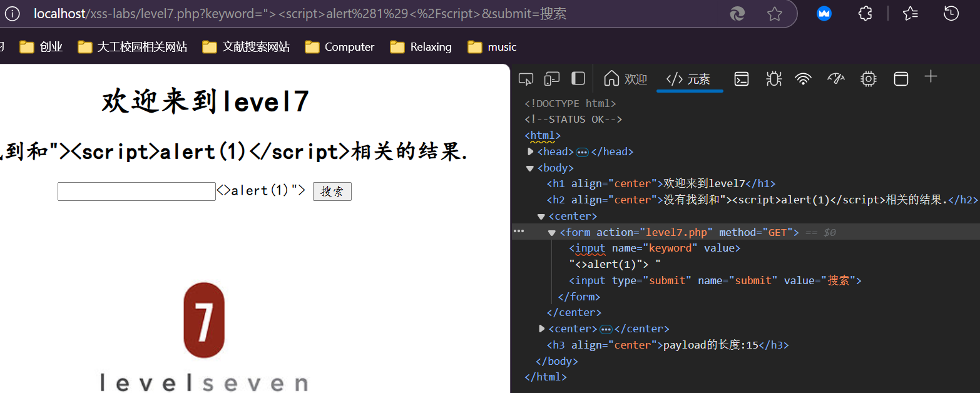980x393 pixels.
Task: Activate DevTools inspect element picker
Action: pyautogui.click(x=526, y=79)
